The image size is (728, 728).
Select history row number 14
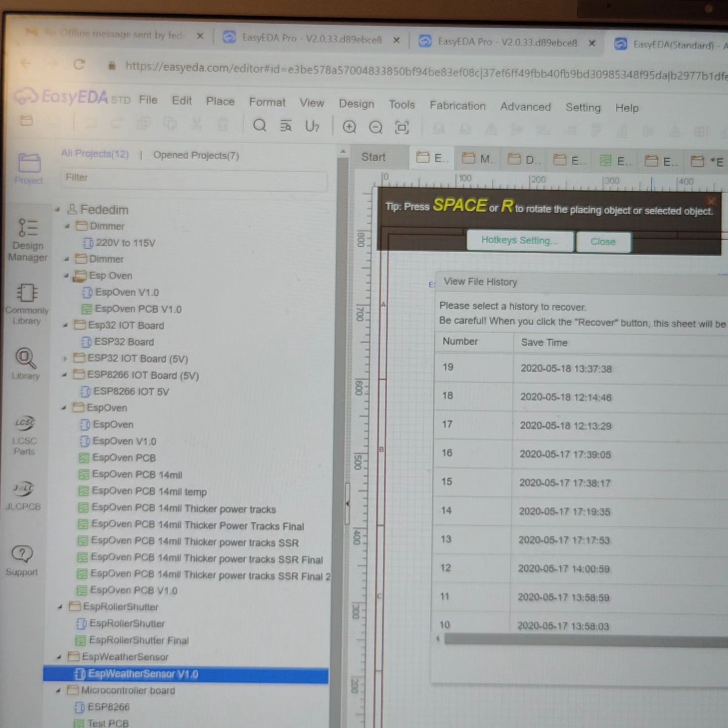click(581, 511)
